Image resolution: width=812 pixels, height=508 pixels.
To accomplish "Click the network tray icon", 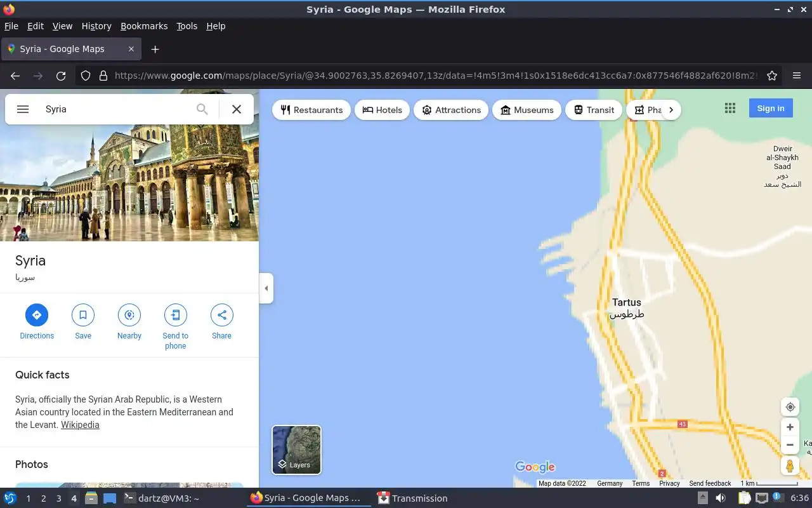I will point(761,498).
